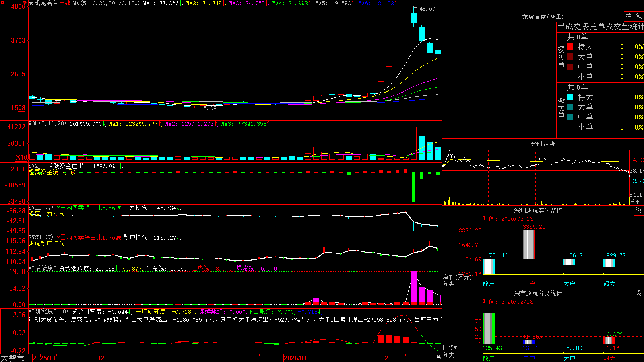The width and height of the screenshot is (644, 362).
Task: Click the 12 month marker on the timeline
Action: pyautogui.click(x=101, y=358)
